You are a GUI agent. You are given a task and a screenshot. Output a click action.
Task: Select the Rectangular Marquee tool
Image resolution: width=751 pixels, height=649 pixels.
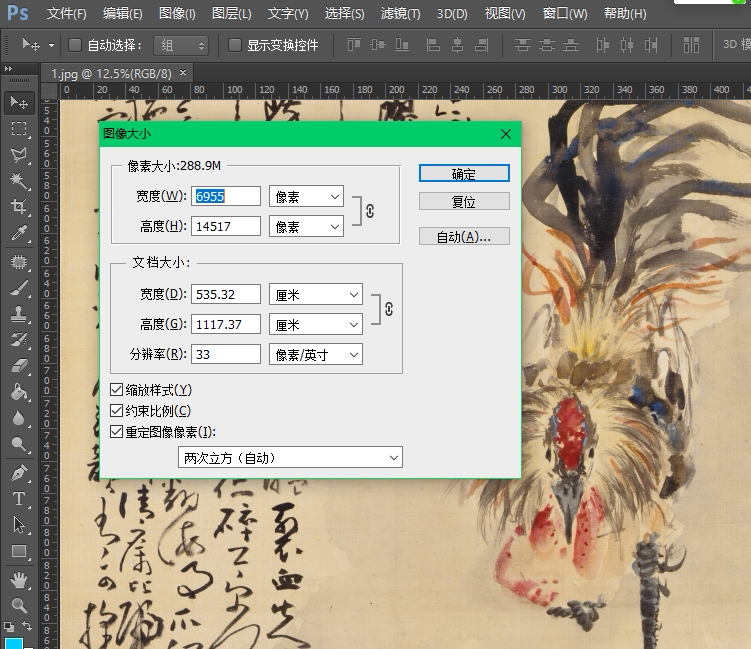(x=19, y=129)
